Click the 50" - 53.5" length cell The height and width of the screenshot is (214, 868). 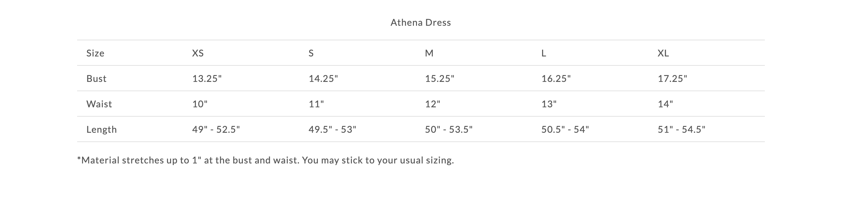coord(449,130)
